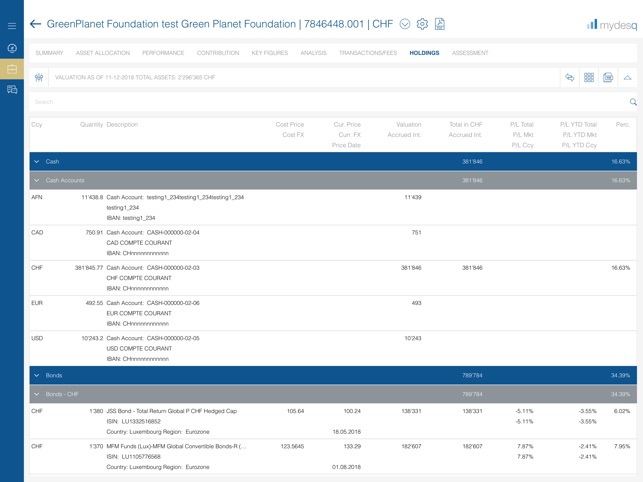This screenshot has height=482, width=643.
Task: Click the P/L YTD Total column header
Action: click(x=578, y=125)
